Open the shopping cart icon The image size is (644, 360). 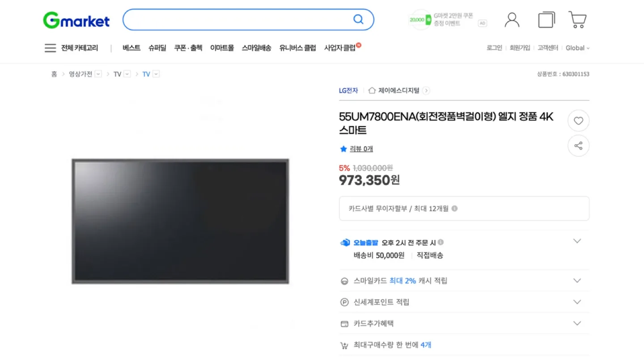tap(577, 20)
